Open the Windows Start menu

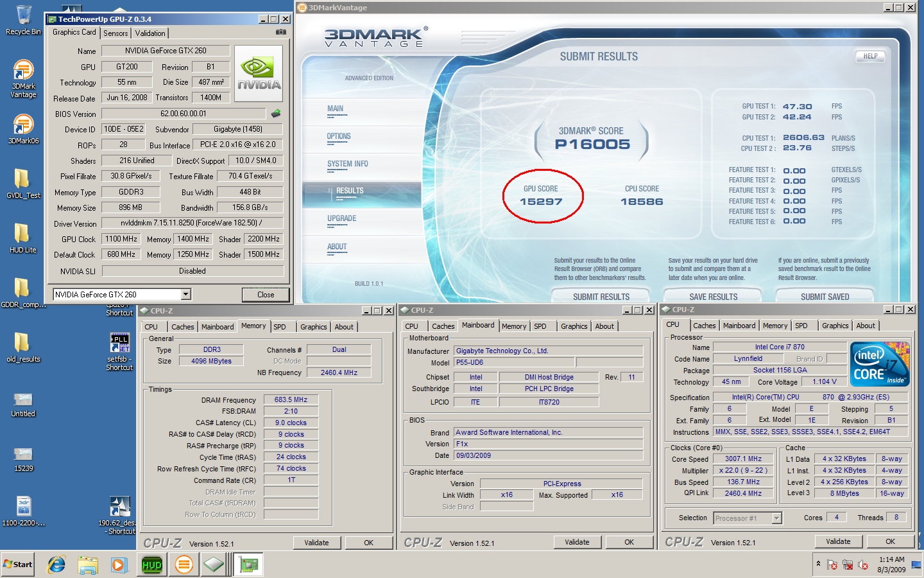(x=16, y=565)
